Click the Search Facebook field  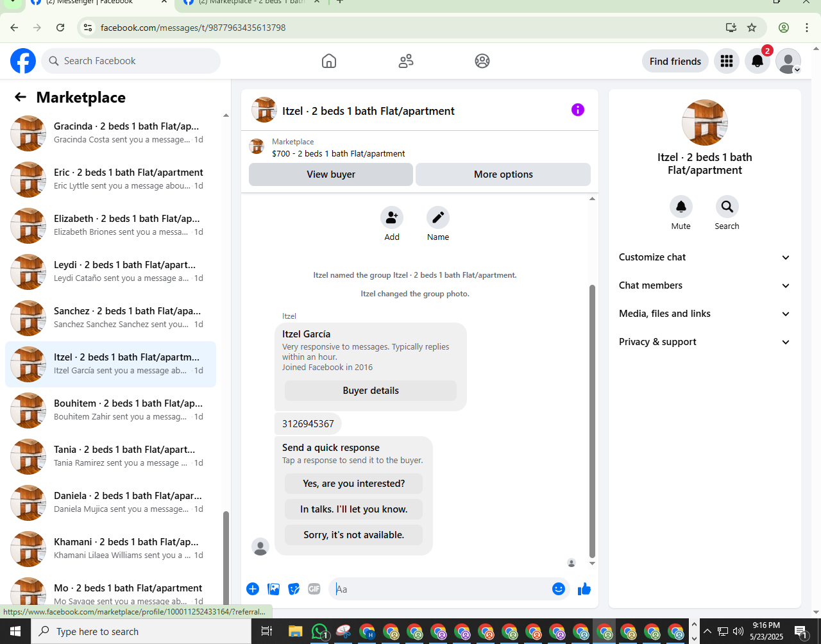click(131, 61)
